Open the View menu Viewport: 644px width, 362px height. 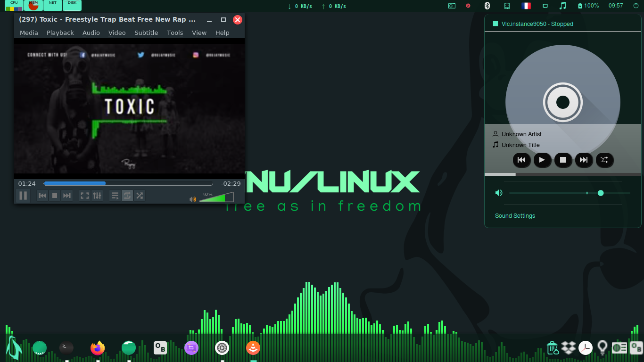click(x=199, y=33)
